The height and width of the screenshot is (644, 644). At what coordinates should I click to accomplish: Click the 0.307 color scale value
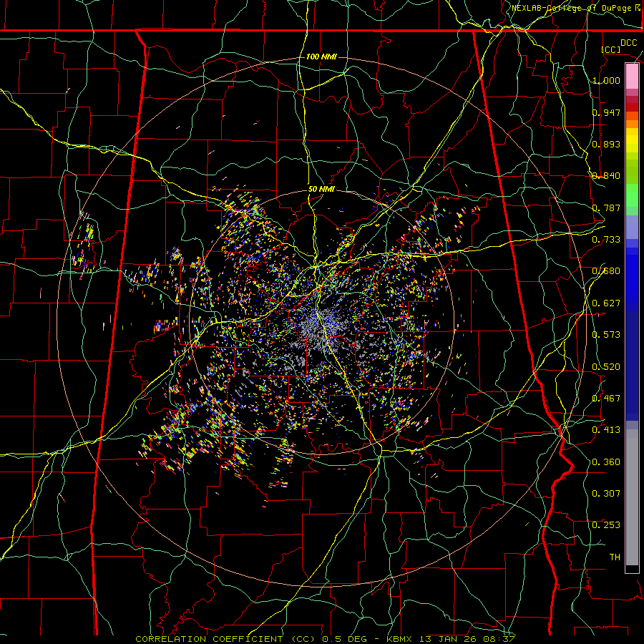[x=606, y=494]
